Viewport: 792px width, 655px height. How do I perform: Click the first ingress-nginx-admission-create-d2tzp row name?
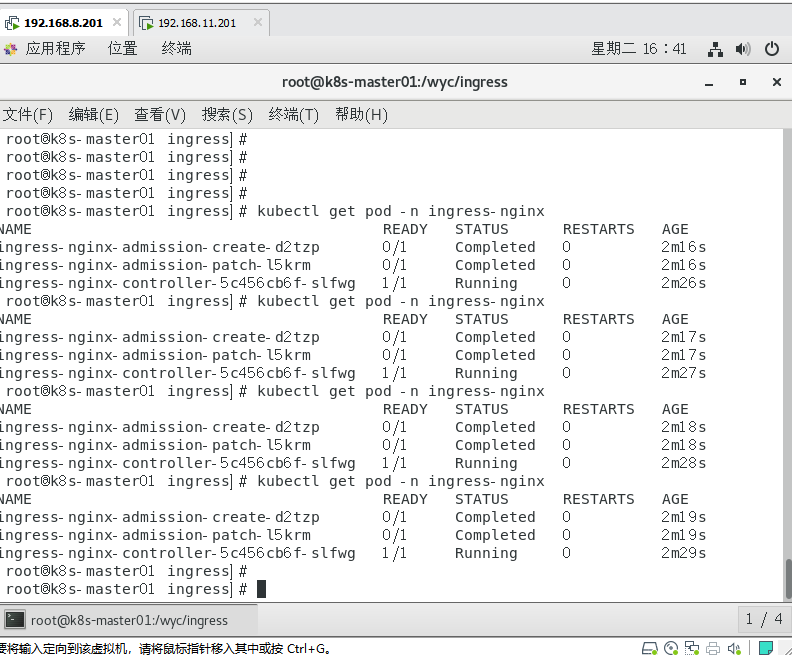point(160,247)
